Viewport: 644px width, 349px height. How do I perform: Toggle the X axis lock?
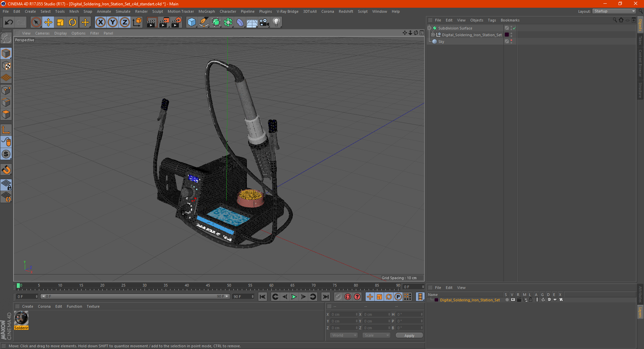pos(100,22)
